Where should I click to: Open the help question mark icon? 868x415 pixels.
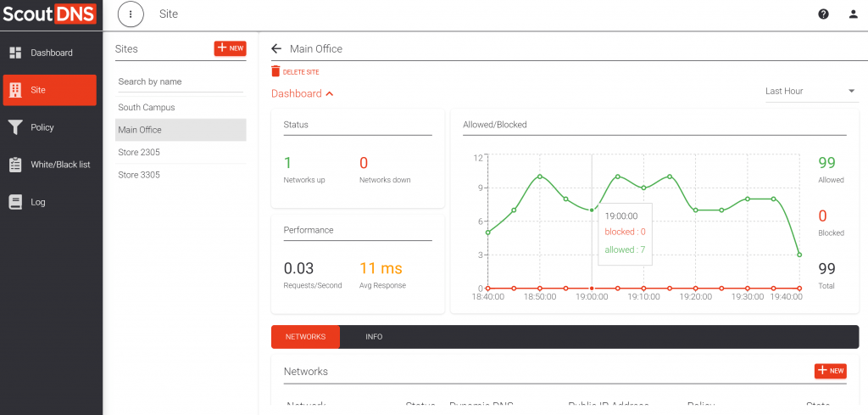pos(823,14)
